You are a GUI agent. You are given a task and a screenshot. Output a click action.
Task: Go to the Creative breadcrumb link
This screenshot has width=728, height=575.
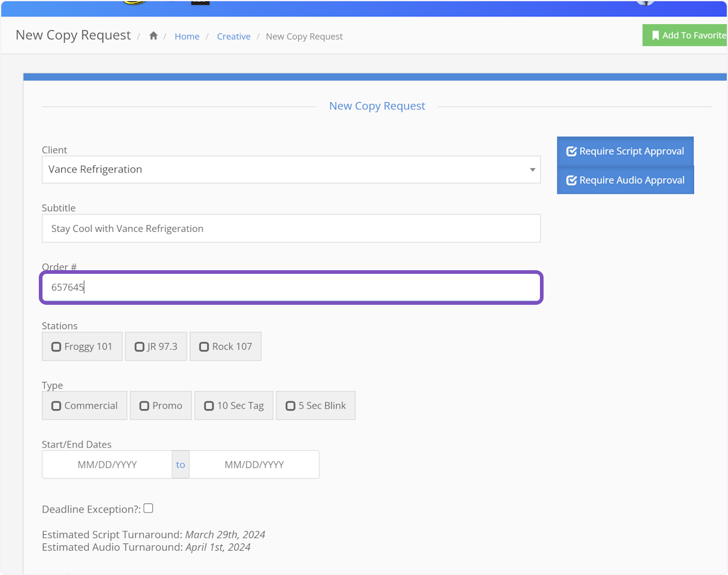click(234, 36)
